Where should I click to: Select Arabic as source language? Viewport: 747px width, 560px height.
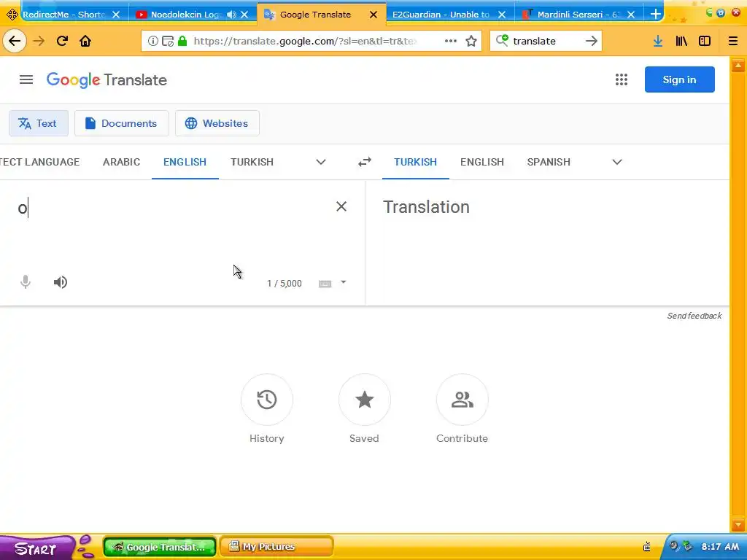tap(122, 162)
